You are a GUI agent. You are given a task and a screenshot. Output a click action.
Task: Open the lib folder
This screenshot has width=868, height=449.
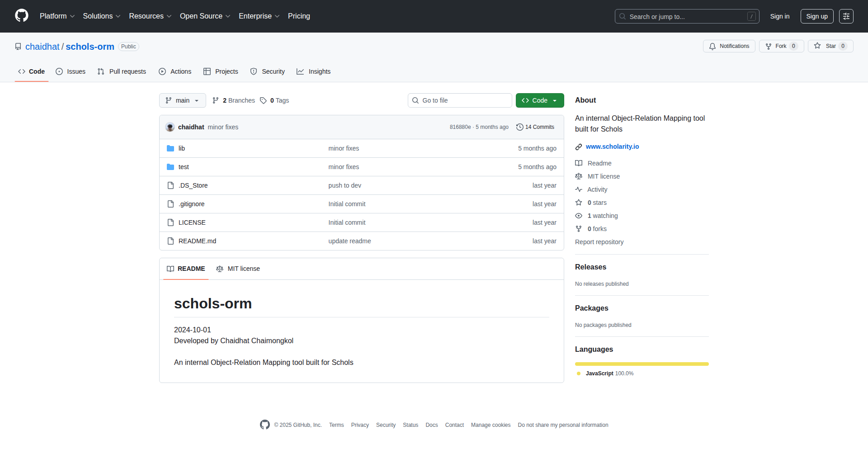pos(182,148)
